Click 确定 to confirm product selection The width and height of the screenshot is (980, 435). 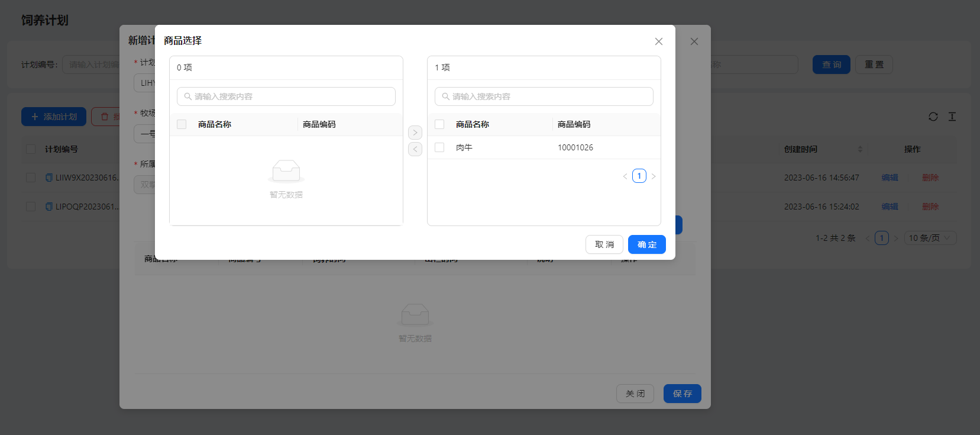point(647,244)
